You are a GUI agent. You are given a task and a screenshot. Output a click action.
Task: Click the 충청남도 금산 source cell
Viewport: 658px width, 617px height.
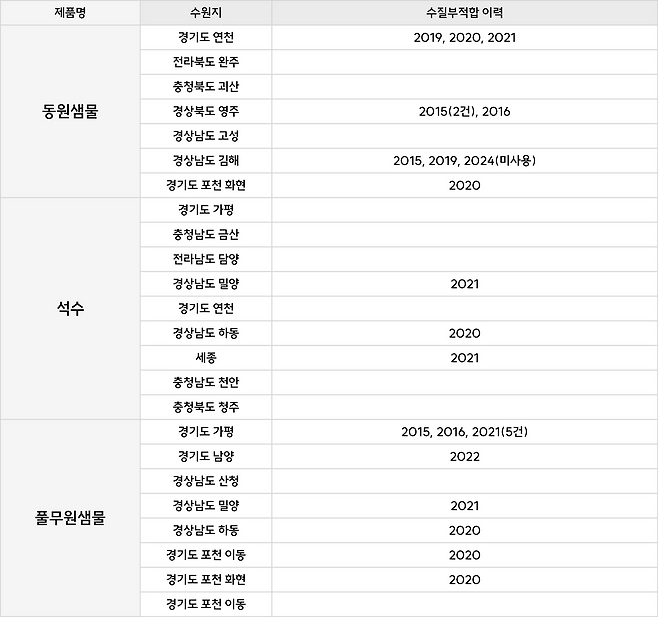pos(205,234)
